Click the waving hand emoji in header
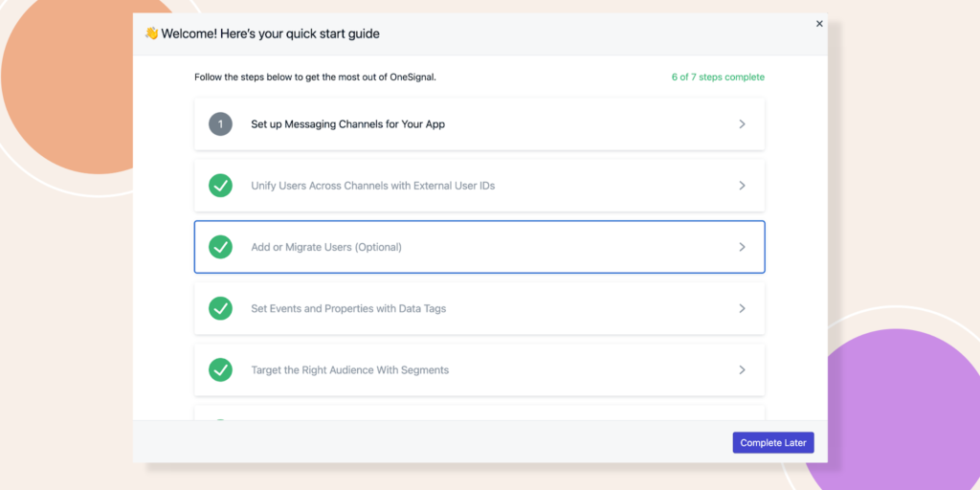The image size is (980, 490). click(x=151, y=33)
